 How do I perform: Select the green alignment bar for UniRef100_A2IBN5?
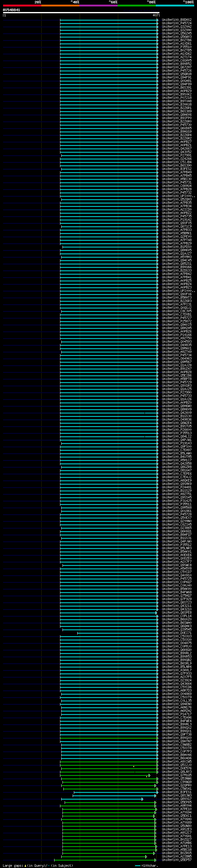pyautogui.click(x=104, y=857)
